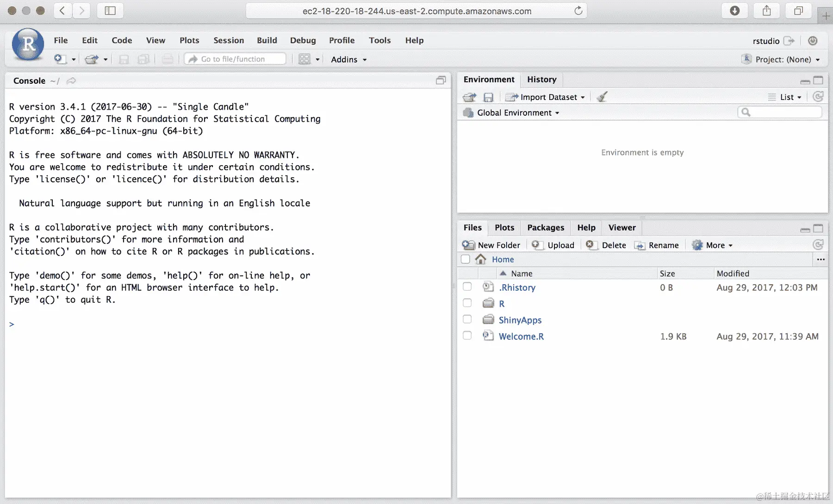This screenshot has width=833, height=504.
Task: Expand recent files dropdown arrow
Action: click(x=106, y=60)
